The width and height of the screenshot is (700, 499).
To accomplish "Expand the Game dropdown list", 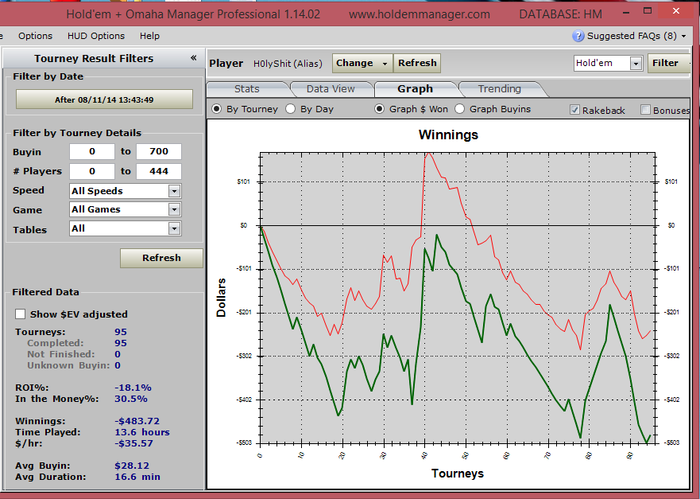I will tap(174, 210).
